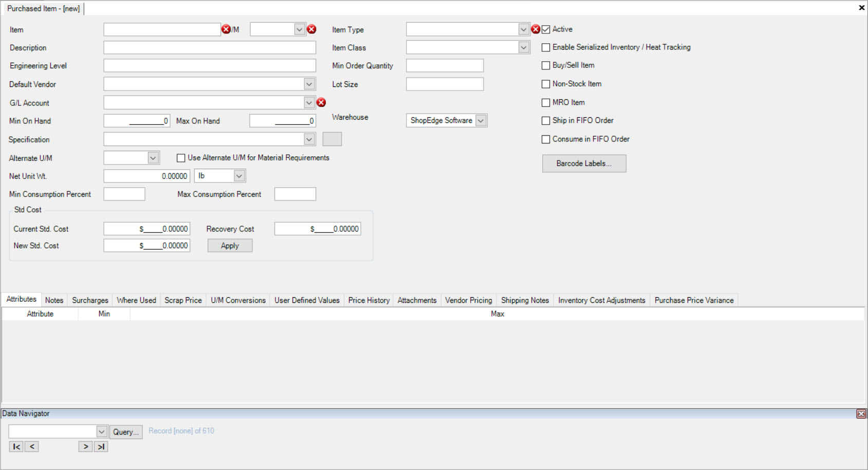
Task: Click the red error icon beside the U/M dropdown
Action: [x=311, y=29]
